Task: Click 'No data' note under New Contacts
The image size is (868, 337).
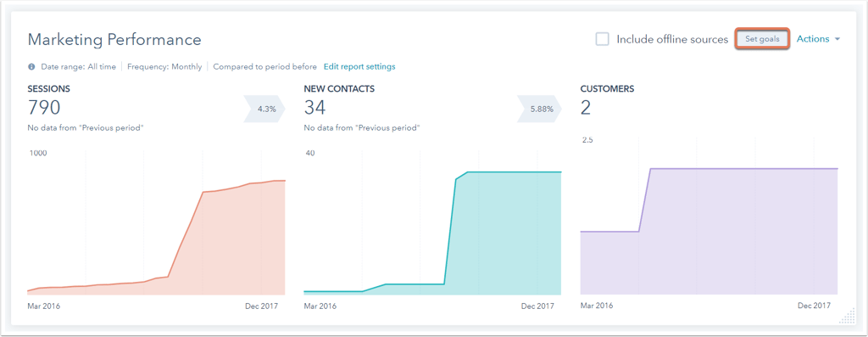Action: (361, 128)
